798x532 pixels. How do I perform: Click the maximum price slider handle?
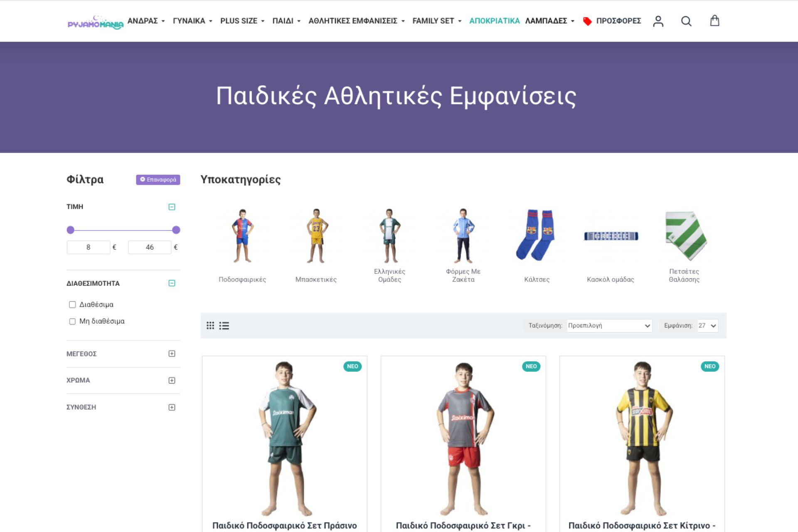point(176,230)
